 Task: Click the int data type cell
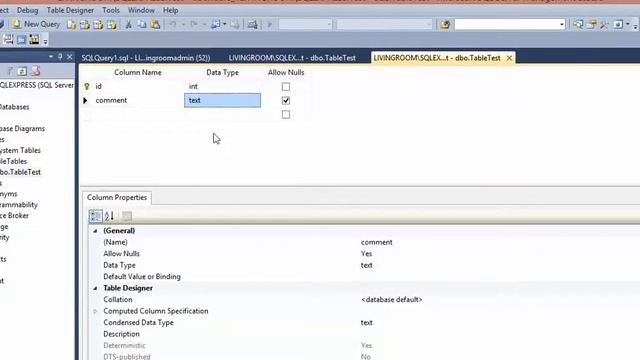(222, 87)
